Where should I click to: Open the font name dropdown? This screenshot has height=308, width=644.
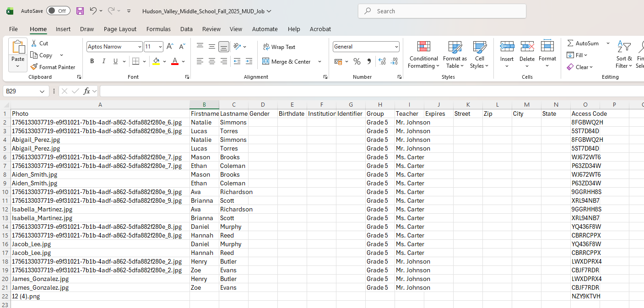pyautogui.click(x=140, y=47)
